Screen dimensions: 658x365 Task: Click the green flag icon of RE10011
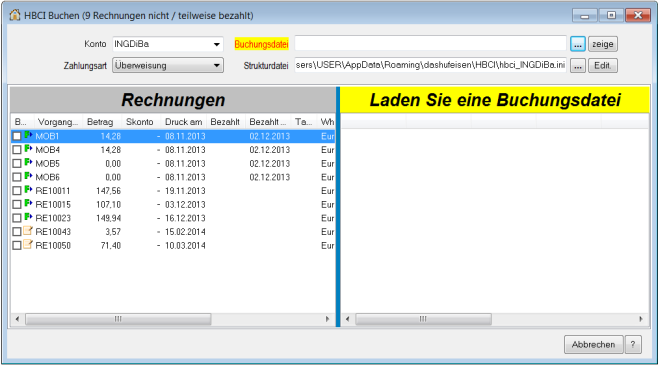(28, 190)
